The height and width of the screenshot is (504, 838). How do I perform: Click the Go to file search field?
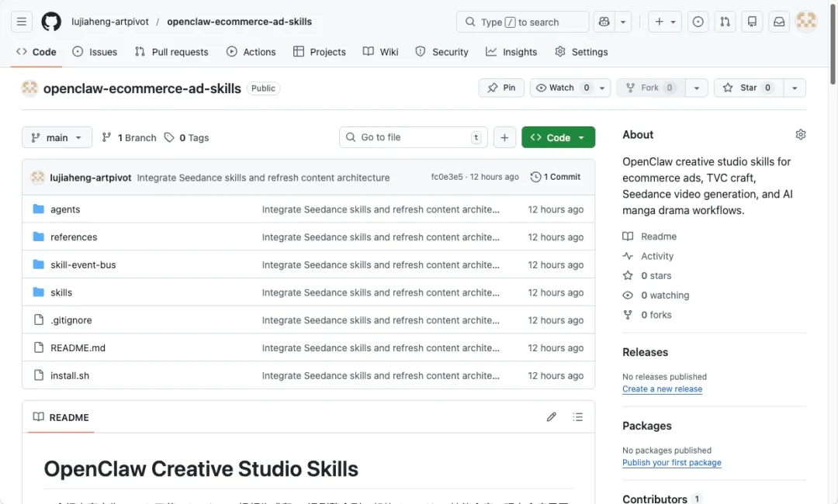click(413, 137)
